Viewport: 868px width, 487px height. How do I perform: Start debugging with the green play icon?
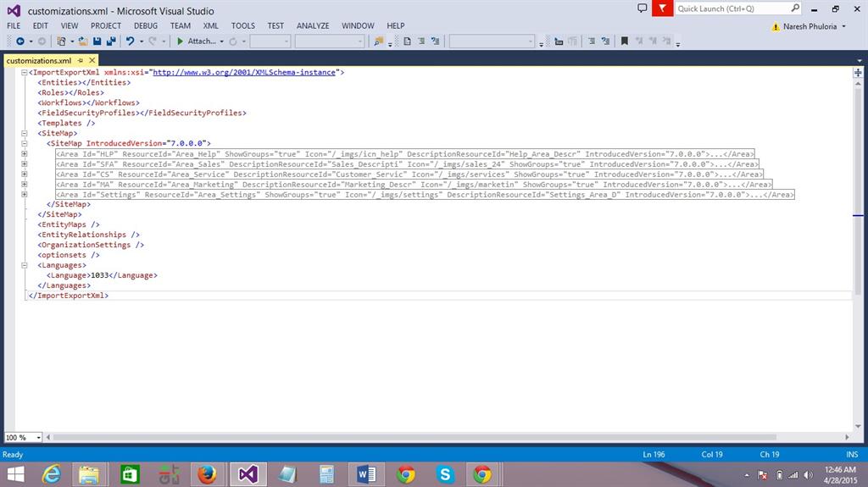pos(180,42)
